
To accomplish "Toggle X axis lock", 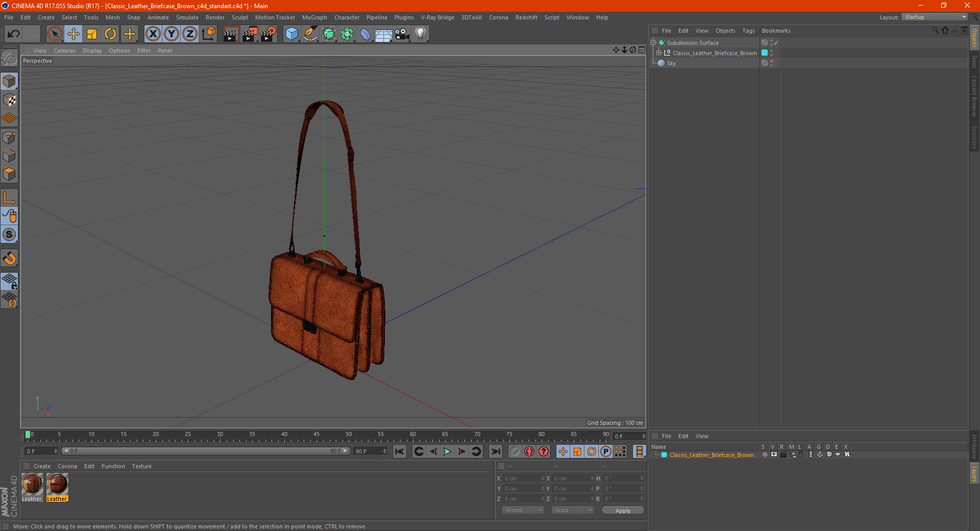I will pyautogui.click(x=153, y=34).
